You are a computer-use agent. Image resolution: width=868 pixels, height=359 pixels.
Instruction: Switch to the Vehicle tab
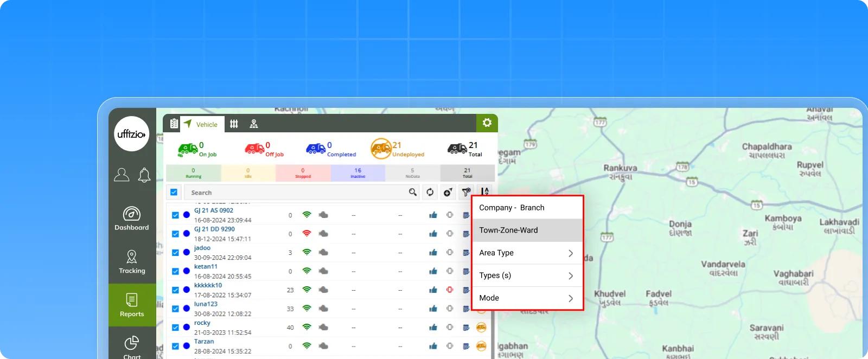click(x=201, y=124)
